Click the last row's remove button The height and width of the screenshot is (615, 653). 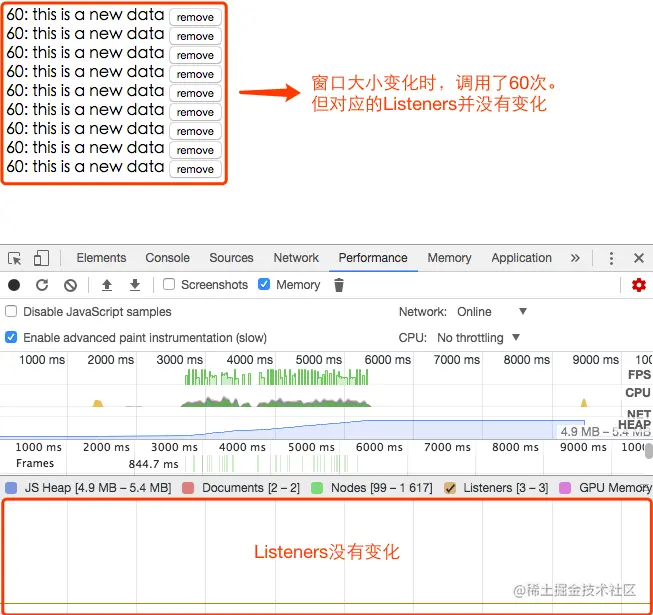(x=195, y=169)
